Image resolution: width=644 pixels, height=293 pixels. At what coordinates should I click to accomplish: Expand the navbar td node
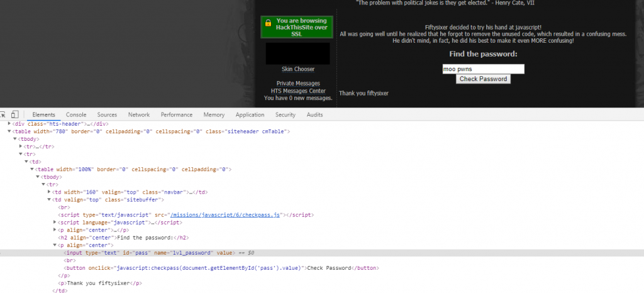[x=49, y=192]
